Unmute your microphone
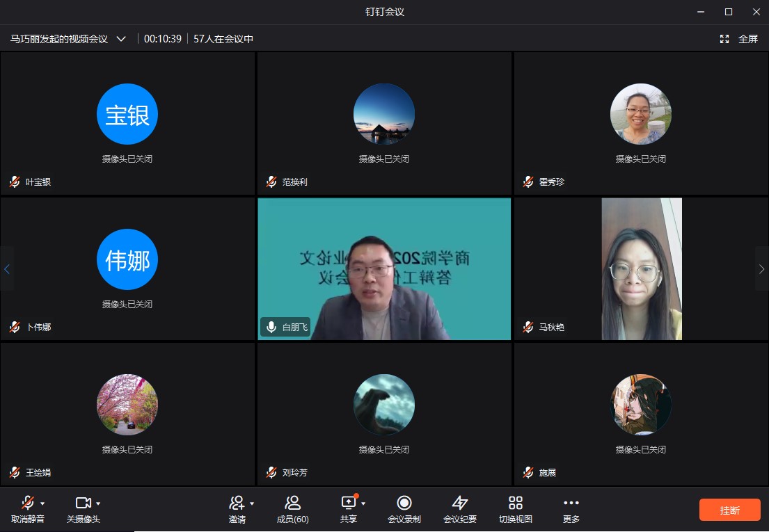The width and height of the screenshot is (769, 532). click(27, 503)
